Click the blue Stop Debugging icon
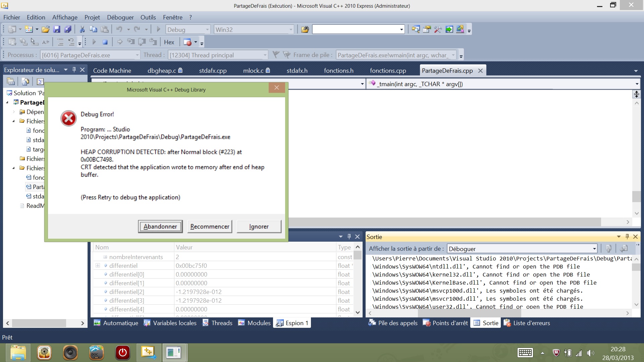Screen dimensions: 644x362 click(105, 42)
